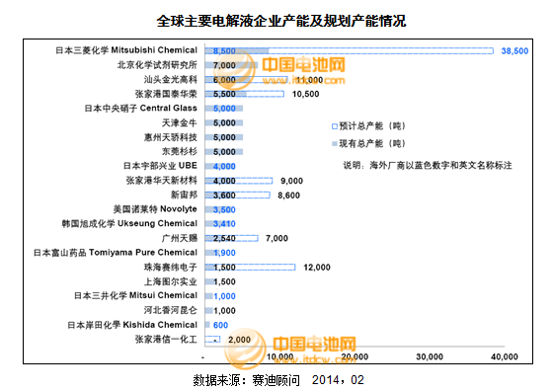
Task: Select the 2,540 value for 广州天赐
Action: 224,239
